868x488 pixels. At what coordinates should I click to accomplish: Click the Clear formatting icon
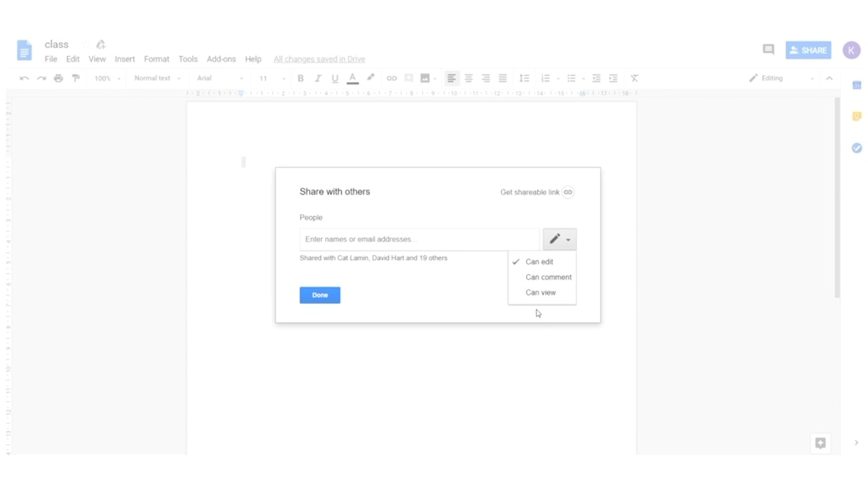634,79
